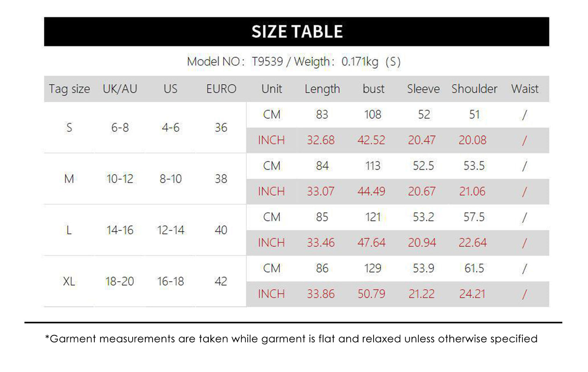The image size is (588, 372).
Task: Click the Length column header
Action: click(x=322, y=89)
